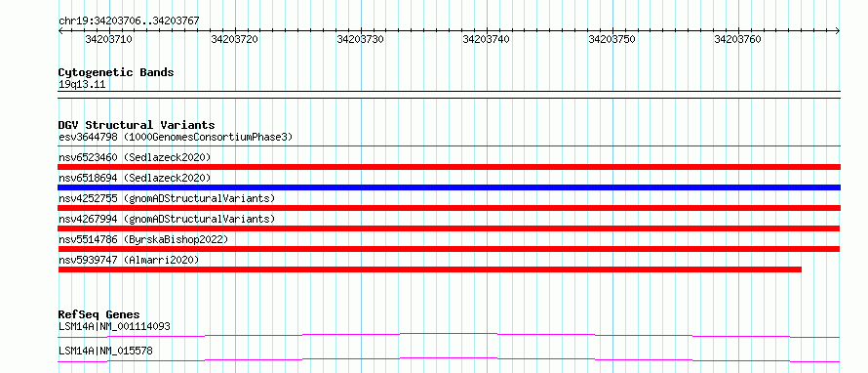The height and width of the screenshot is (373, 868).
Task: Select the shorter nsv5939747 Almarri2020 bar
Action: [x=429, y=269]
